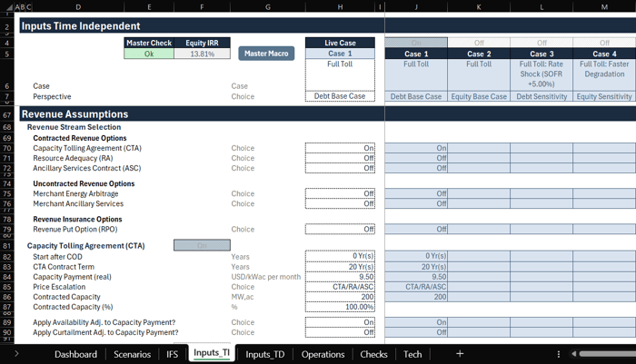The width and height of the screenshot is (636, 364).
Task: Open Price Escalation choice in Live Case
Action: pos(339,287)
